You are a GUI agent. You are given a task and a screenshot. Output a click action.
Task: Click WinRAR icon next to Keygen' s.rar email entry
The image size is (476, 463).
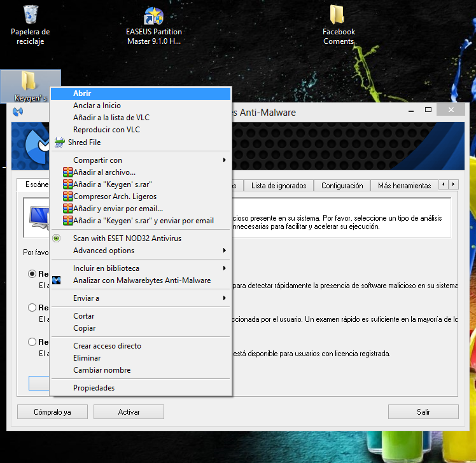click(67, 221)
